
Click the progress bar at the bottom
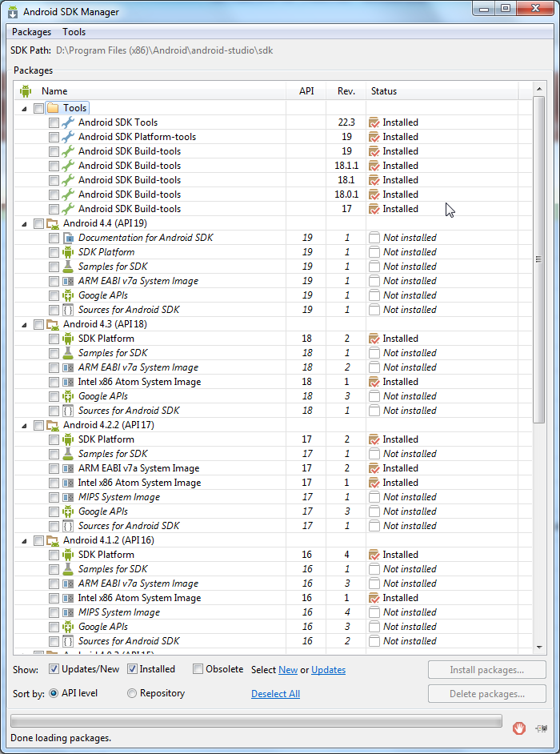coord(256,721)
